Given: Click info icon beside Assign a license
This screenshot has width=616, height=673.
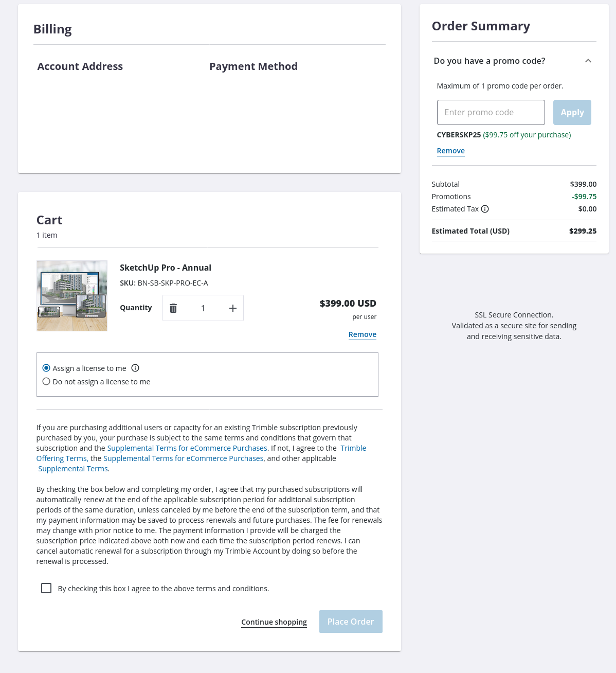Looking at the screenshot, I should 135,368.
